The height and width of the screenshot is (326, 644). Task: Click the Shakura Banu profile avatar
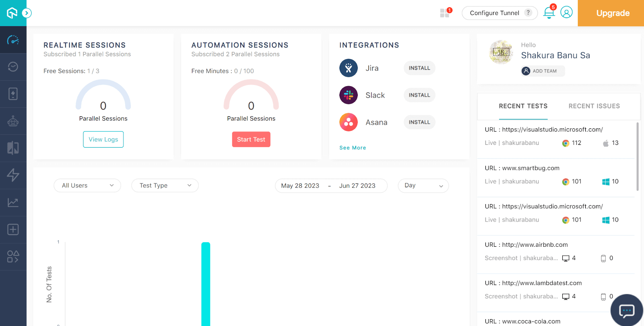pos(501,52)
